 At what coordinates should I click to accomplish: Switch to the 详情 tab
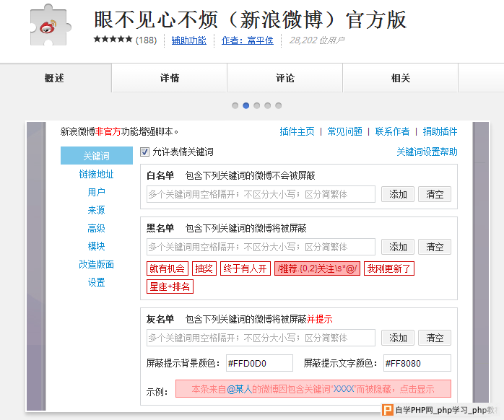pos(170,78)
